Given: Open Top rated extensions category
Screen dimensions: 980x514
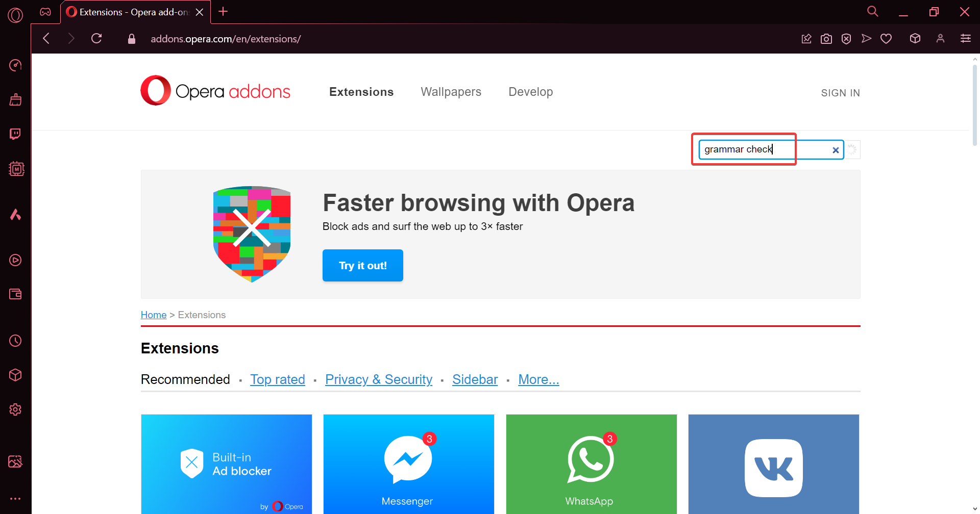Looking at the screenshot, I should point(278,379).
